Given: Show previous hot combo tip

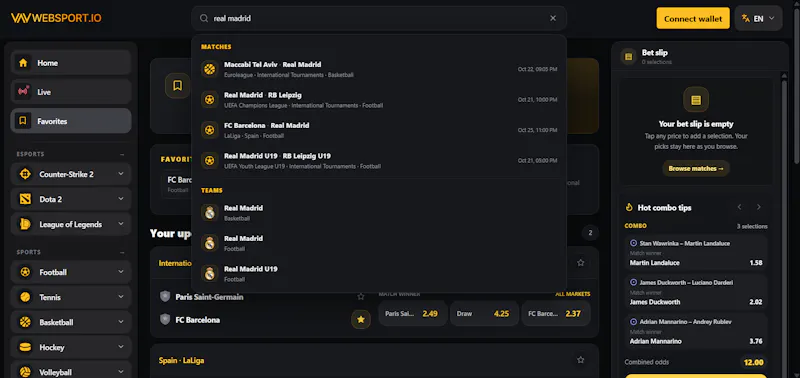Looking at the screenshot, I should click(739, 207).
